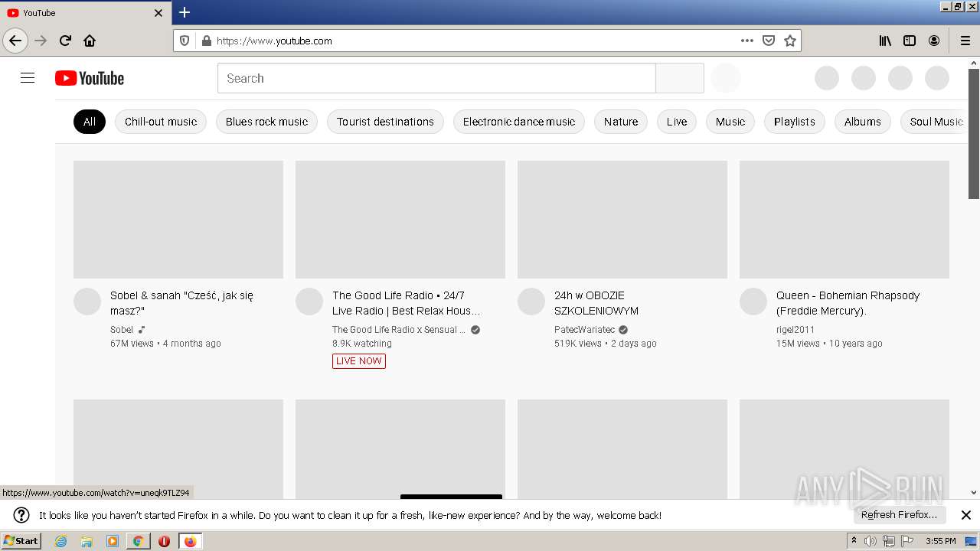Screen dimensions: 980x551
Task: Open Sobel & sanah video thumbnail
Action: click(x=178, y=220)
